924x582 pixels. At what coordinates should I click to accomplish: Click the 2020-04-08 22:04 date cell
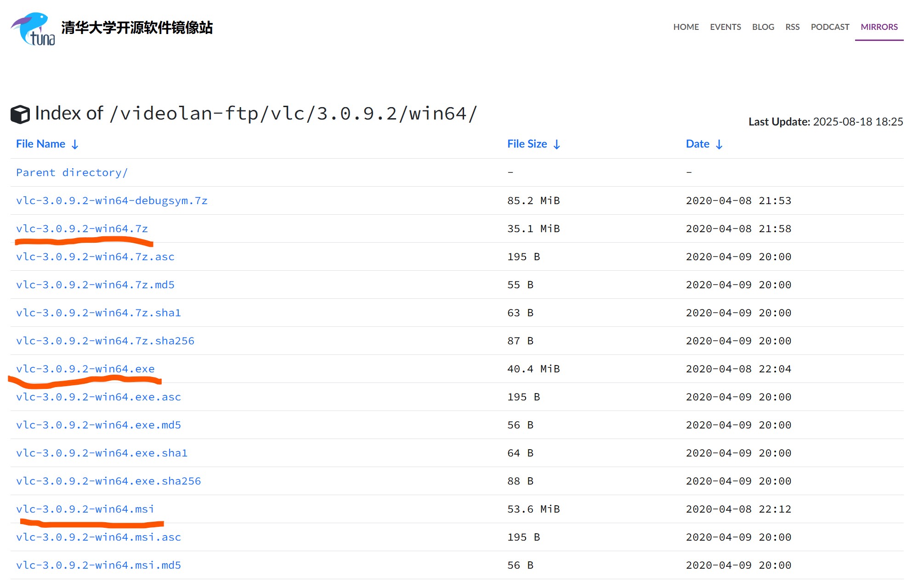738,369
